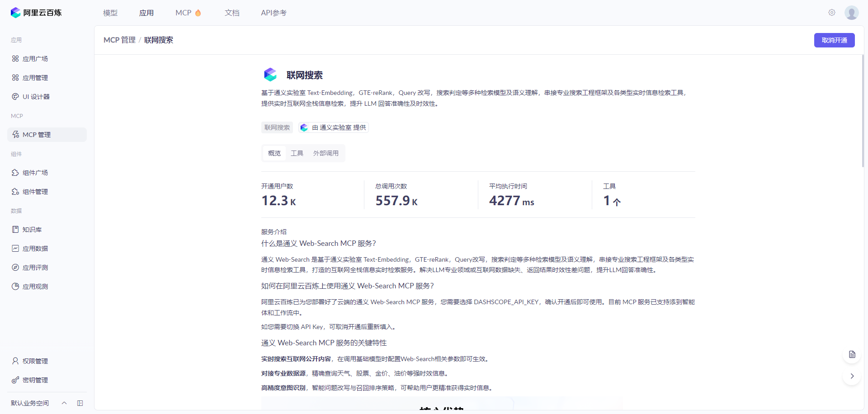Click the 应用管理 sidebar icon
This screenshot has width=868, height=414.
[15, 78]
